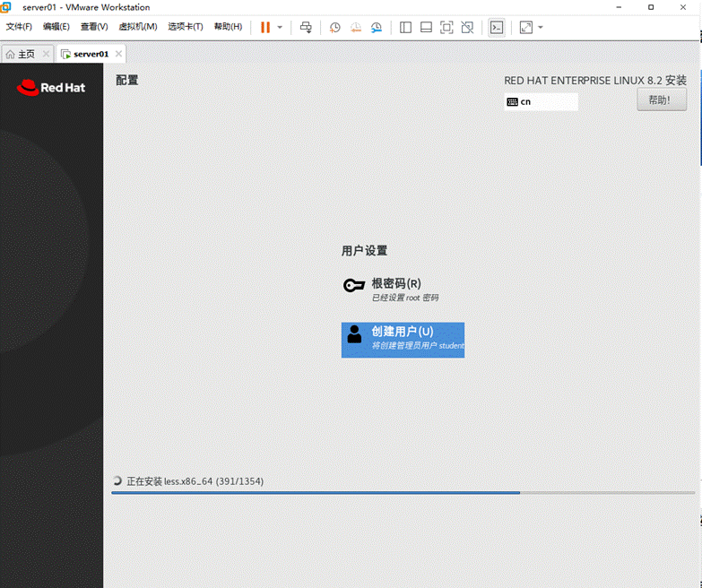The image size is (702, 588).
Task: Switch to the 主页 tab
Action: coord(26,54)
